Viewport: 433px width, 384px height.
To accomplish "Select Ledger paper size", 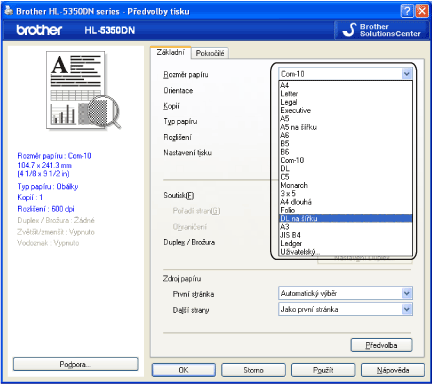I will click(345, 244).
